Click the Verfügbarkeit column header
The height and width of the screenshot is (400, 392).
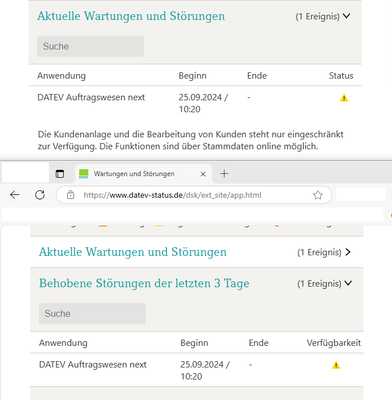point(334,343)
